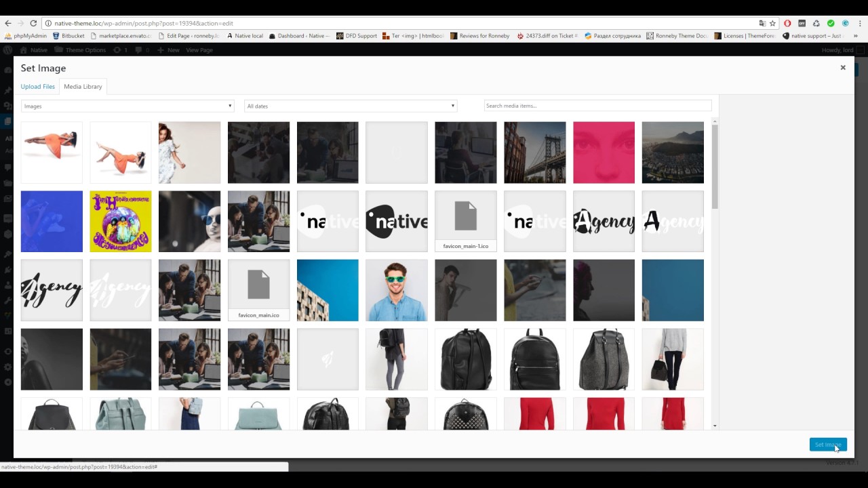Select the black Agency script logo, third row
The width and height of the screenshot is (868, 488).
pyautogui.click(x=52, y=290)
